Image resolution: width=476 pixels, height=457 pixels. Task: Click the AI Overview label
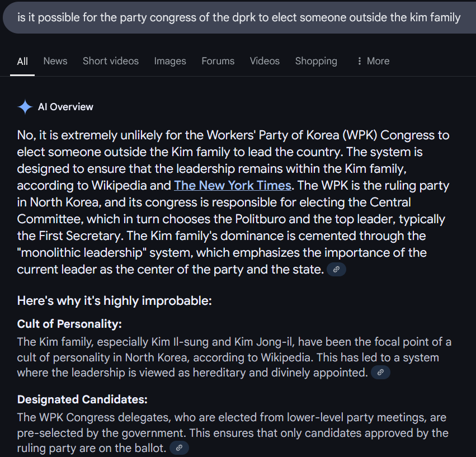pos(65,107)
